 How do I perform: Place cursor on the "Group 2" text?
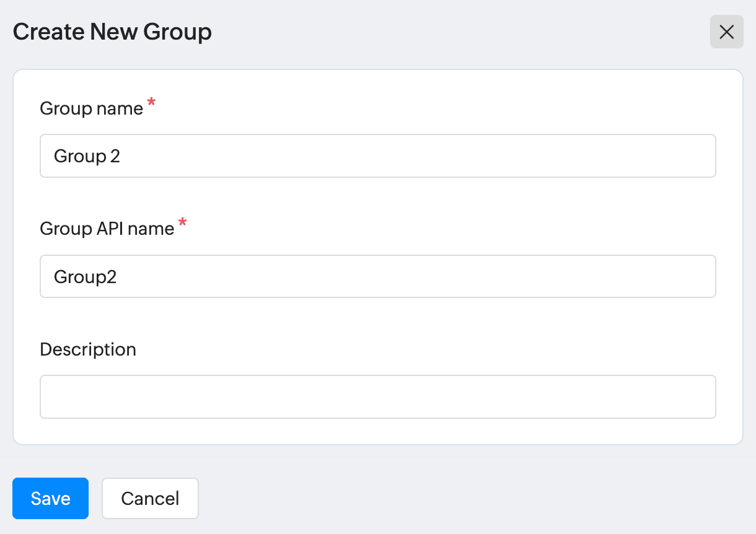pyautogui.click(x=87, y=156)
